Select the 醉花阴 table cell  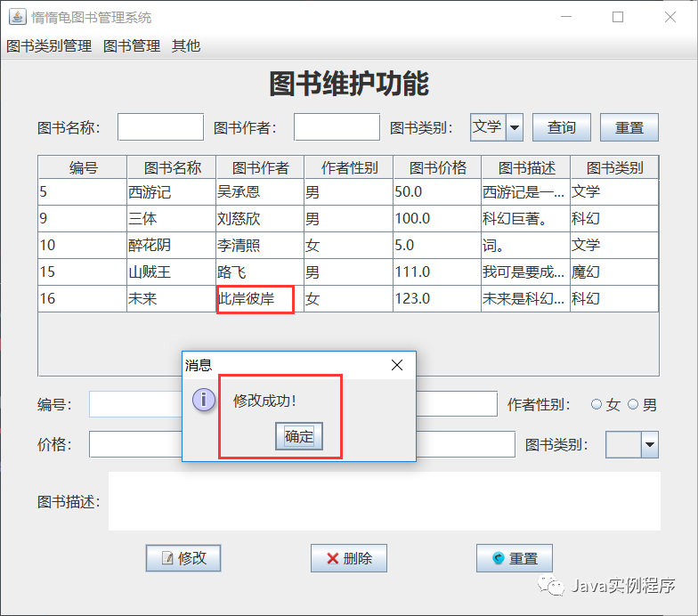(x=171, y=246)
